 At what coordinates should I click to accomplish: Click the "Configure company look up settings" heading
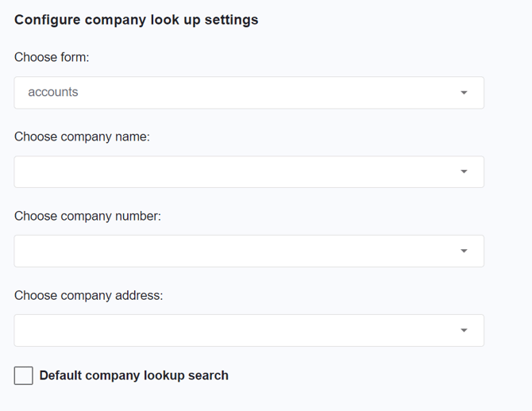(x=136, y=20)
